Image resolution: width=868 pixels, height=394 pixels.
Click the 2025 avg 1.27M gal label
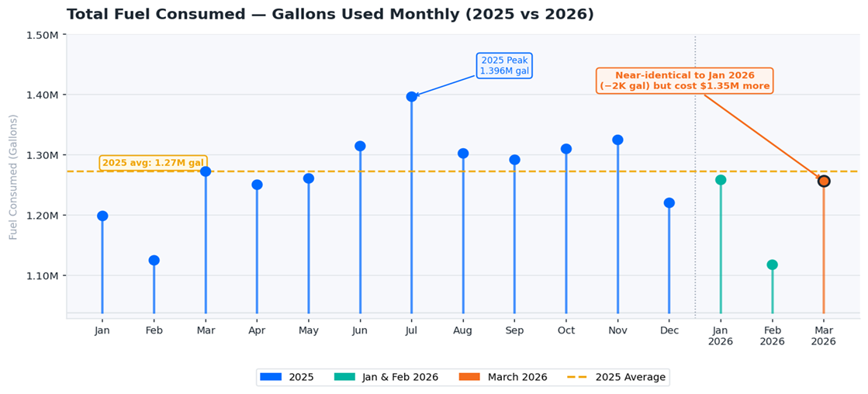[153, 163]
